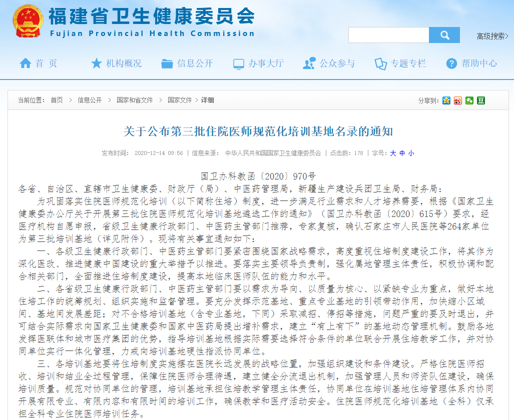Click the Sina Weibo share icon
The height and width of the screenshot is (420, 514).
pos(457,100)
